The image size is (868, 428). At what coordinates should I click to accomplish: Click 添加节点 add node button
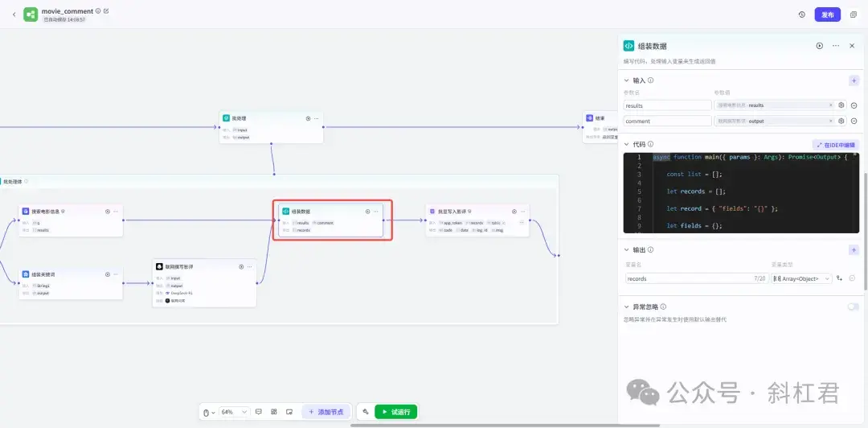[326, 412]
